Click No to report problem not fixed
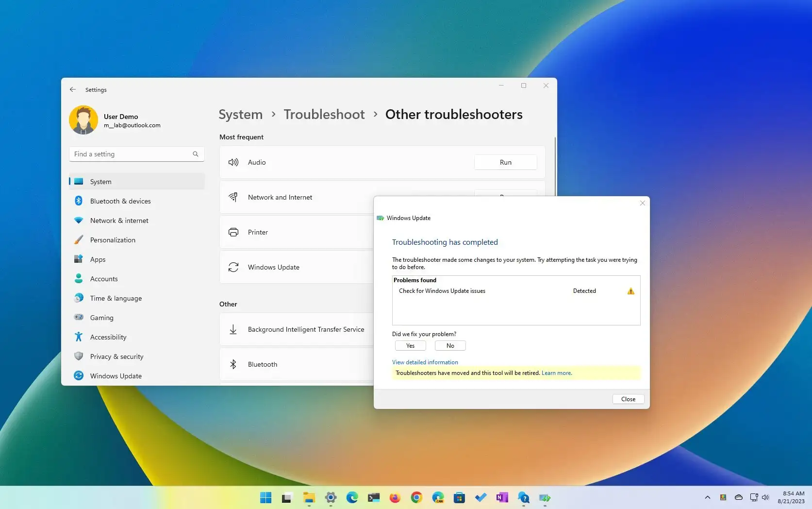Screen dimensions: 812x509 [449, 345]
